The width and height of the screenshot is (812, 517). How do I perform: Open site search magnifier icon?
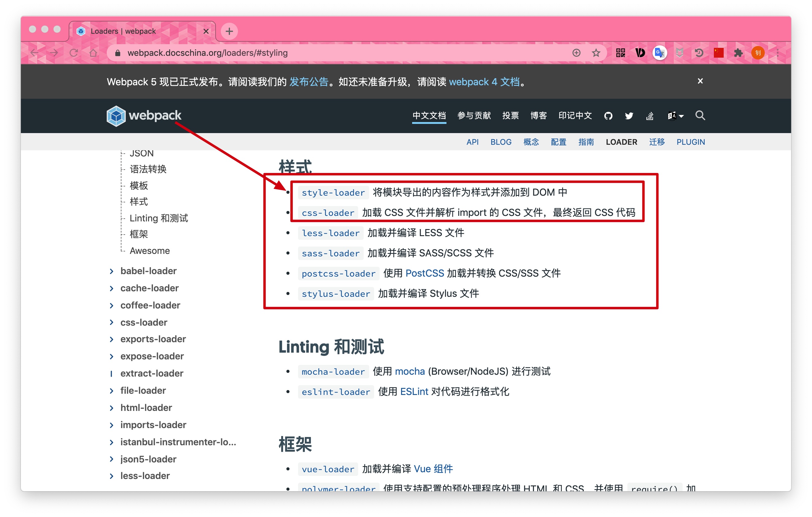(x=700, y=115)
